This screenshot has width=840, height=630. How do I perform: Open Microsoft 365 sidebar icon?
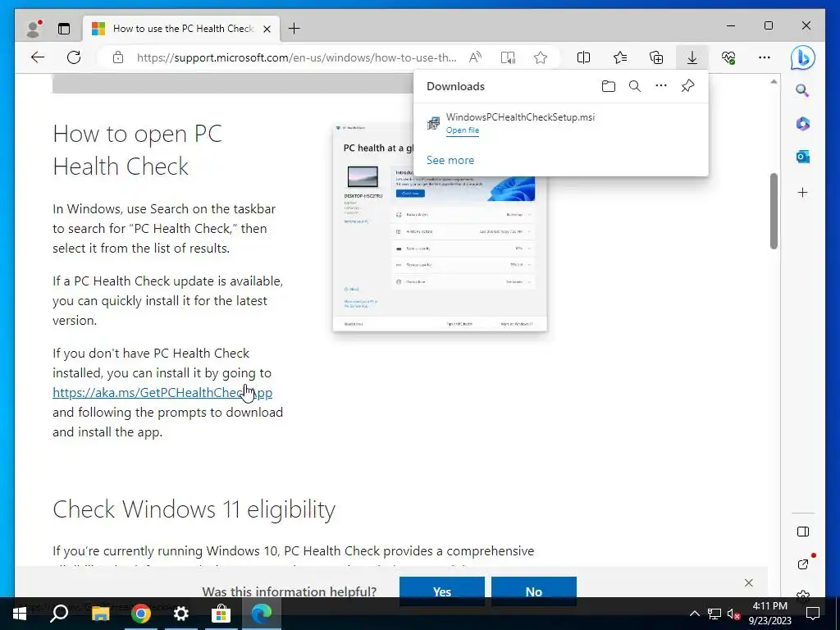[802, 124]
